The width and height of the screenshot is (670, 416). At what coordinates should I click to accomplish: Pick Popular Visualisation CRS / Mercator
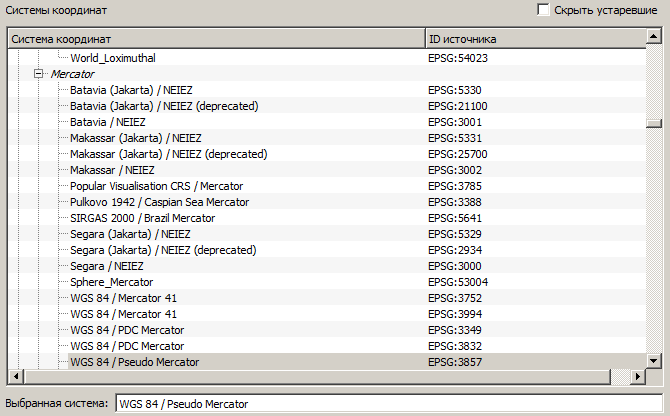[x=156, y=186]
